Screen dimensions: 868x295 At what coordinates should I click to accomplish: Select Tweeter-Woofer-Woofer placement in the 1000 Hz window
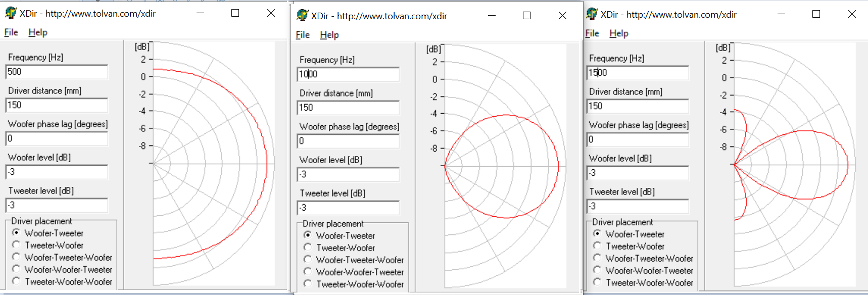(354, 284)
